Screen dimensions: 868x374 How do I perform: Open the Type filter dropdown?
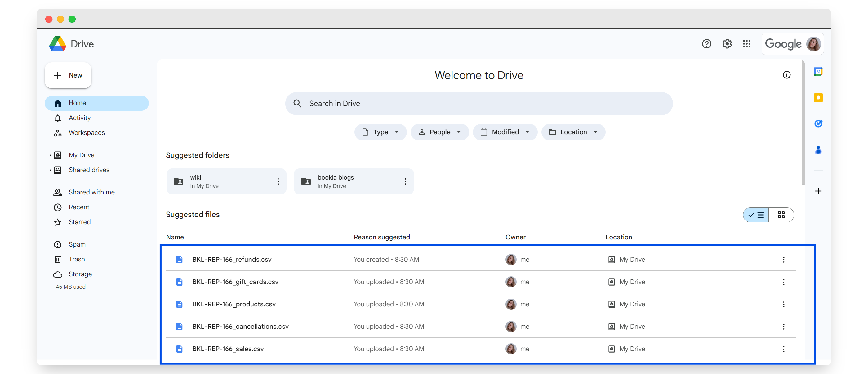[x=380, y=132]
